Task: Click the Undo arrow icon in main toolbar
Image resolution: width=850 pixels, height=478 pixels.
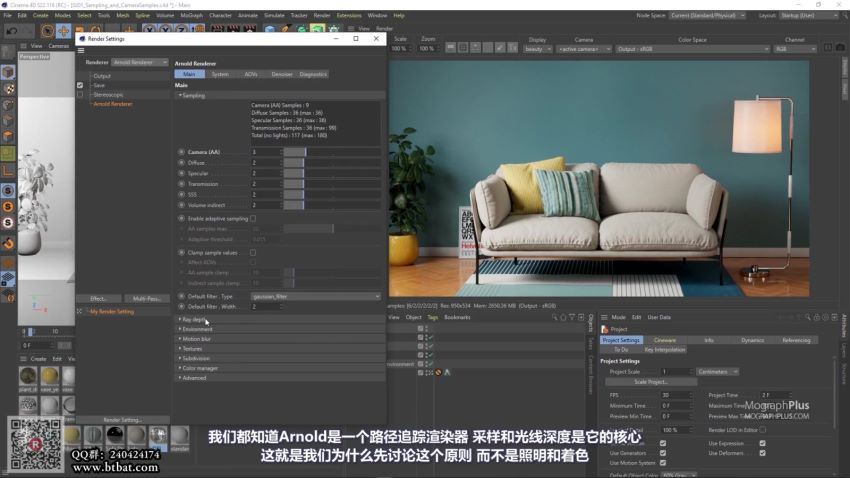Action: tap(11, 31)
